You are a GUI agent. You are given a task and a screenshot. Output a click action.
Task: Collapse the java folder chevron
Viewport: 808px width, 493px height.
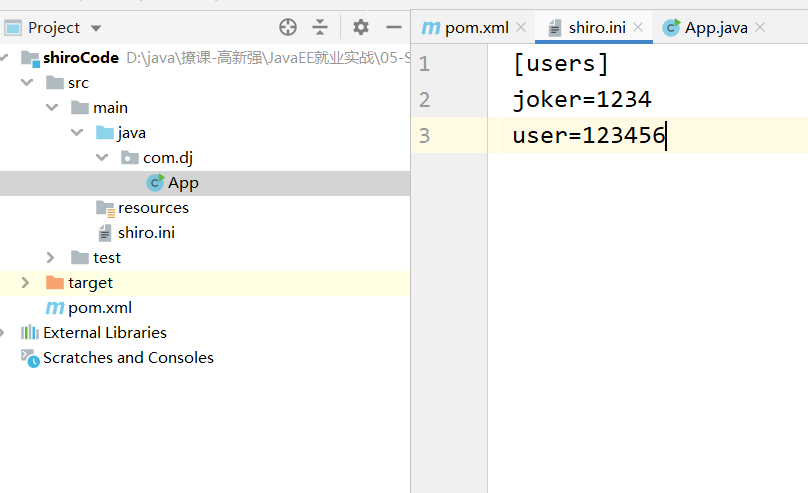[77, 132]
